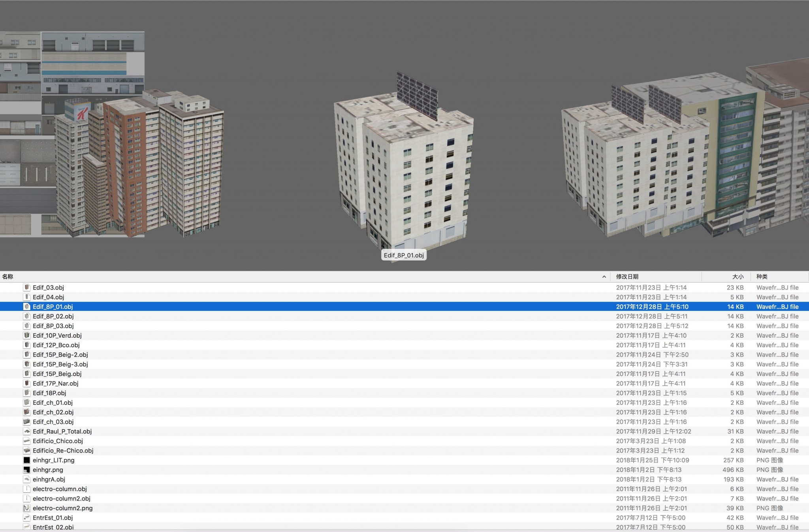Viewport: 809px width, 532px height.
Task: Select file name Edif_17P_Nar.obj
Action: pyautogui.click(x=56, y=383)
